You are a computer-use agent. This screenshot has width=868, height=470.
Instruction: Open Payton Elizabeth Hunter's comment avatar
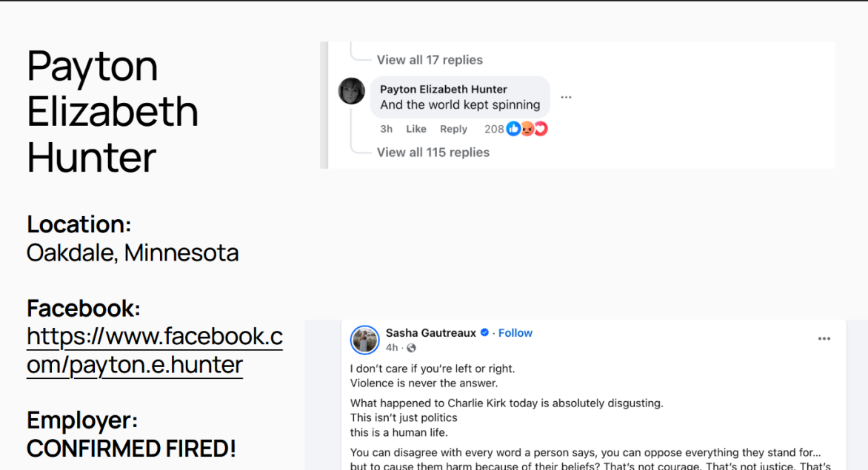352,91
